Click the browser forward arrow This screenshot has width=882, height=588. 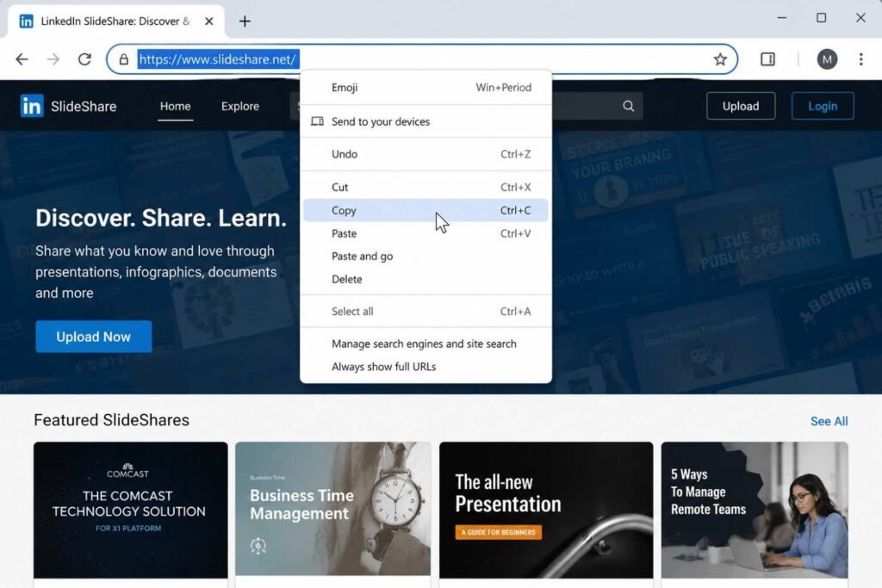pyautogui.click(x=53, y=59)
